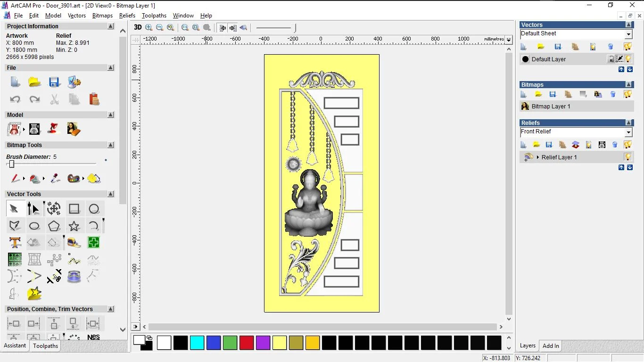
Task: Click the Brush Diameter slider handle
Action: (x=12, y=164)
